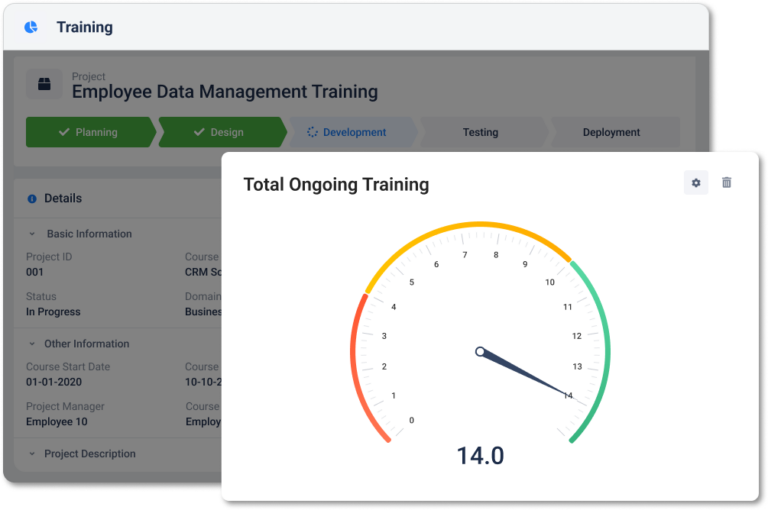Click the 14.0 gauge value readout
Screen dimensions: 768x510
[480, 456]
